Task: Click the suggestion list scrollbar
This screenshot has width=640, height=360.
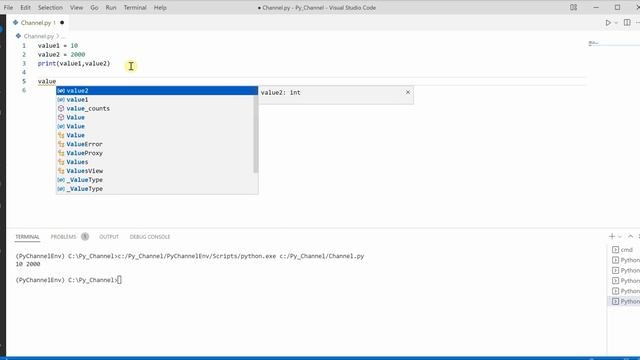Action: coord(256,134)
